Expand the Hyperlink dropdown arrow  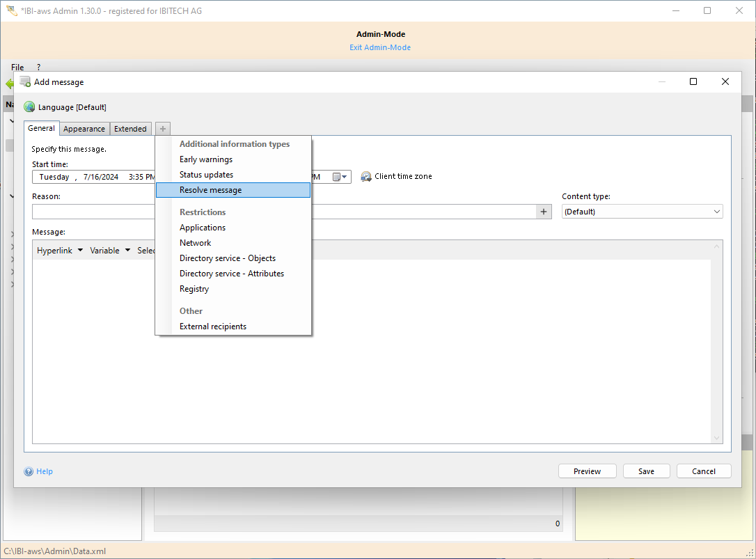coord(80,251)
